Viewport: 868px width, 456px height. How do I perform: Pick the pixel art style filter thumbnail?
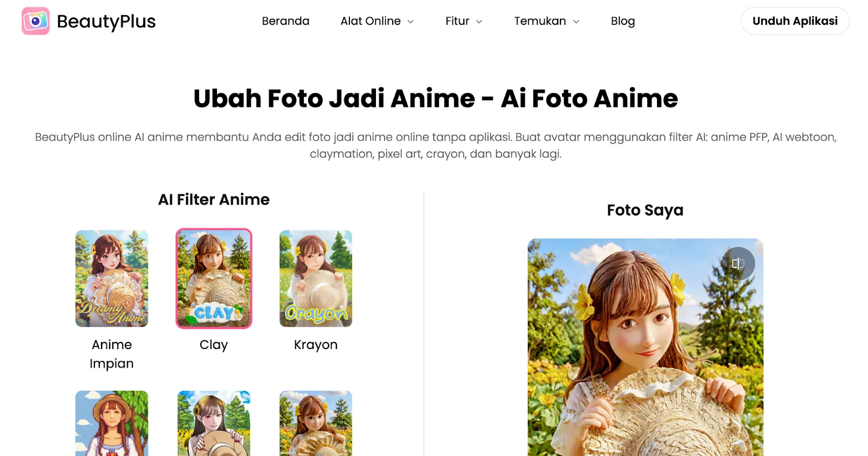pos(112,423)
